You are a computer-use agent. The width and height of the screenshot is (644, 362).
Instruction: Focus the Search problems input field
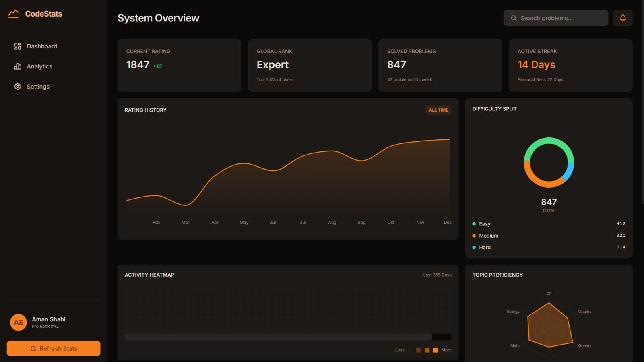coord(555,18)
